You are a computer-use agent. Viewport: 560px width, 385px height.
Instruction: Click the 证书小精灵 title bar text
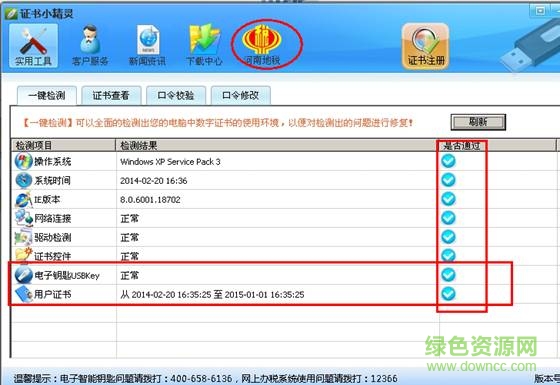coord(47,14)
